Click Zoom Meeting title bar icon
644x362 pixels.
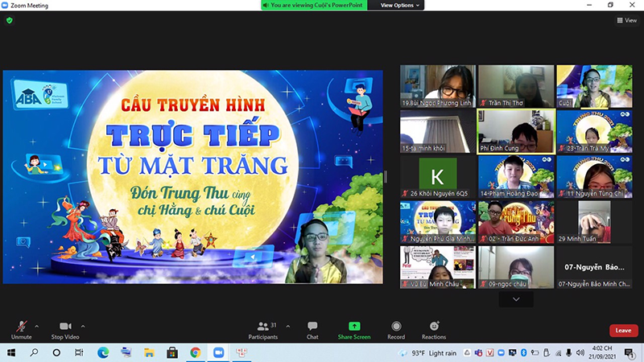(5, 6)
